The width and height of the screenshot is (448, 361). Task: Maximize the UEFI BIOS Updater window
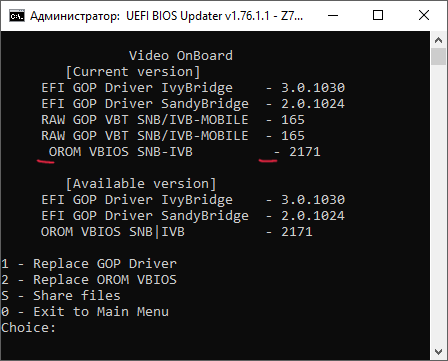pos(378,15)
